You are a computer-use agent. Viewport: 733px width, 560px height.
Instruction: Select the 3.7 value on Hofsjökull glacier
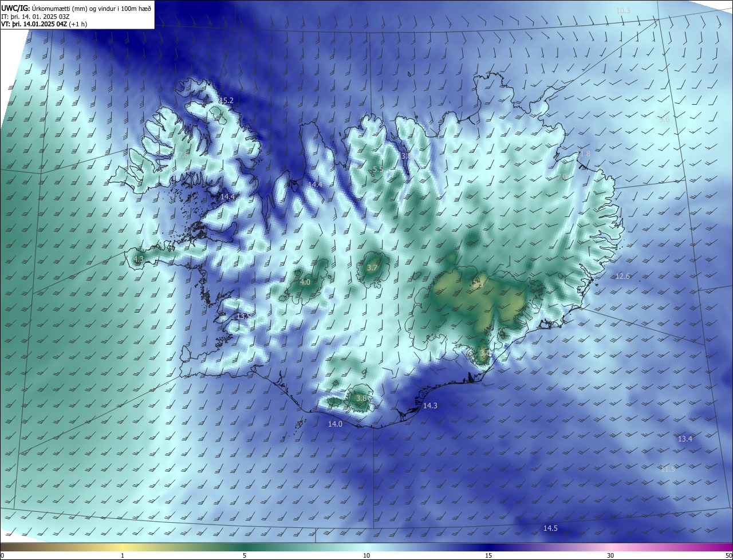[x=372, y=267]
